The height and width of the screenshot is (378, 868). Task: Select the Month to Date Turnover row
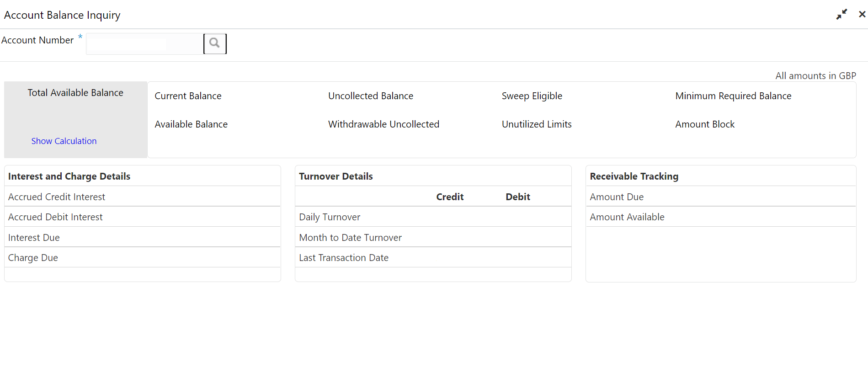(x=433, y=237)
